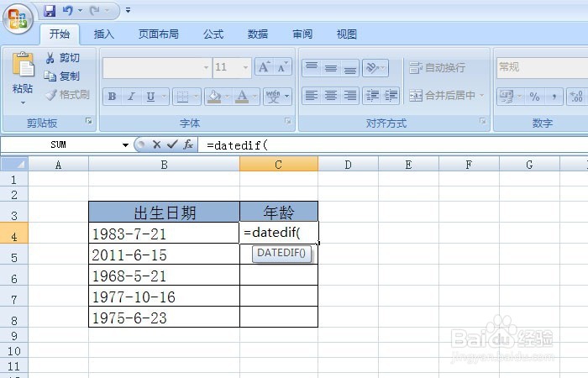Open the fill color paint bucket

click(x=214, y=97)
